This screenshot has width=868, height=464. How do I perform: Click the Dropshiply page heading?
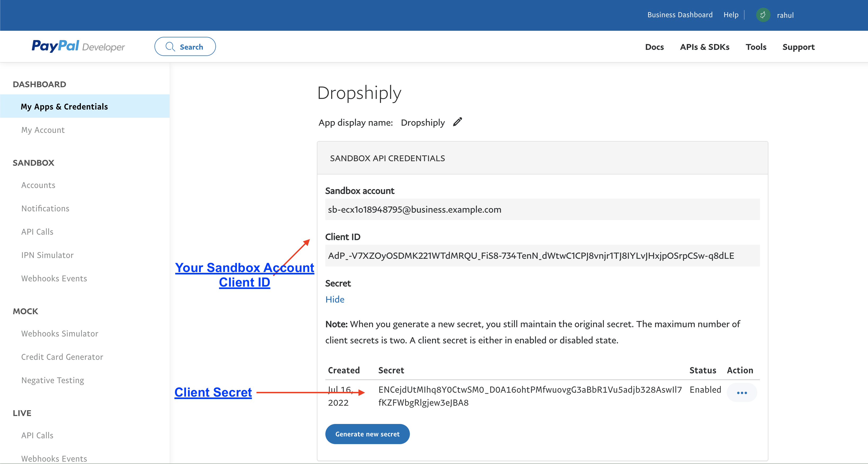(359, 93)
